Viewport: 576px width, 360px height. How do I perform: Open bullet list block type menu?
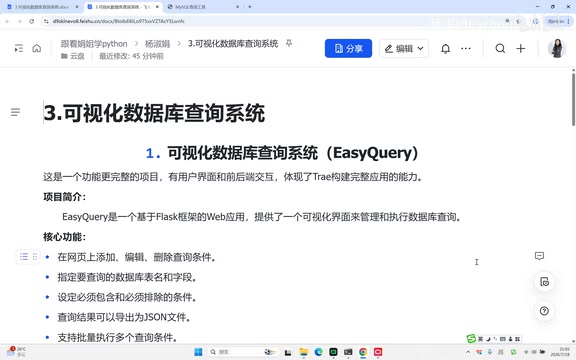point(24,256)
